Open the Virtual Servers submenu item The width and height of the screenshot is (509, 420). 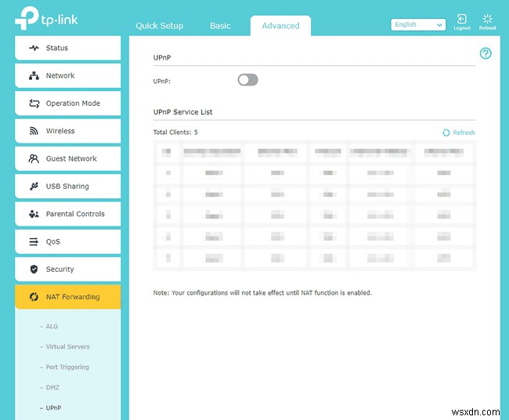click(x=67, y=346)
